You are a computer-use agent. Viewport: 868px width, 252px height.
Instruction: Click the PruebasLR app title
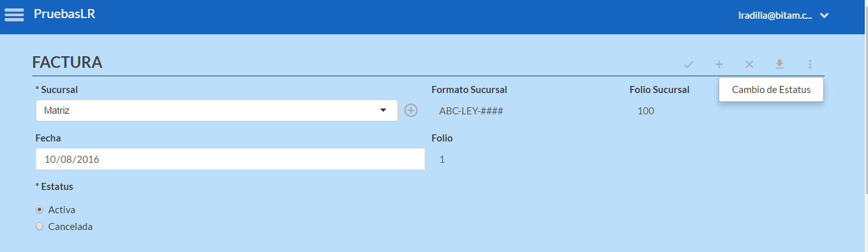[x=65, y=14]
